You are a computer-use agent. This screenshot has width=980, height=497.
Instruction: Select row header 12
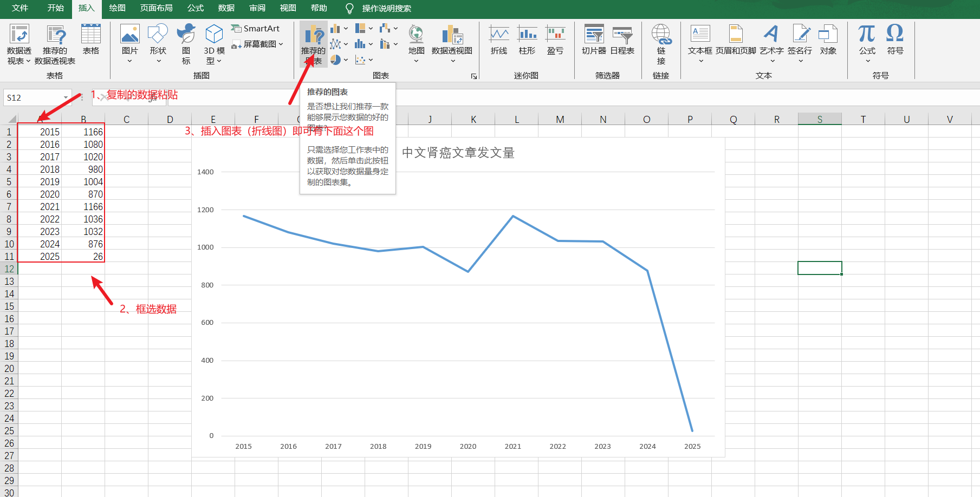[9, 269]
